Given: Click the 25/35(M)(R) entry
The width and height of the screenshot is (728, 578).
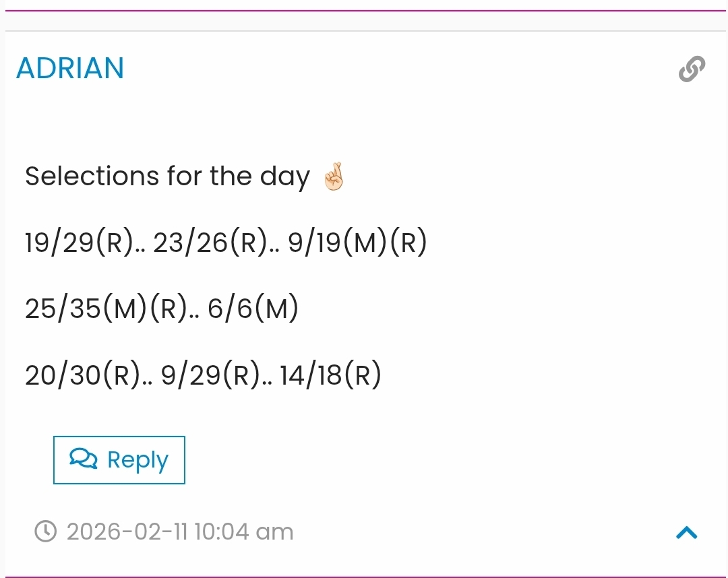Looking at the screenshot, I should (x=106, y=309).
